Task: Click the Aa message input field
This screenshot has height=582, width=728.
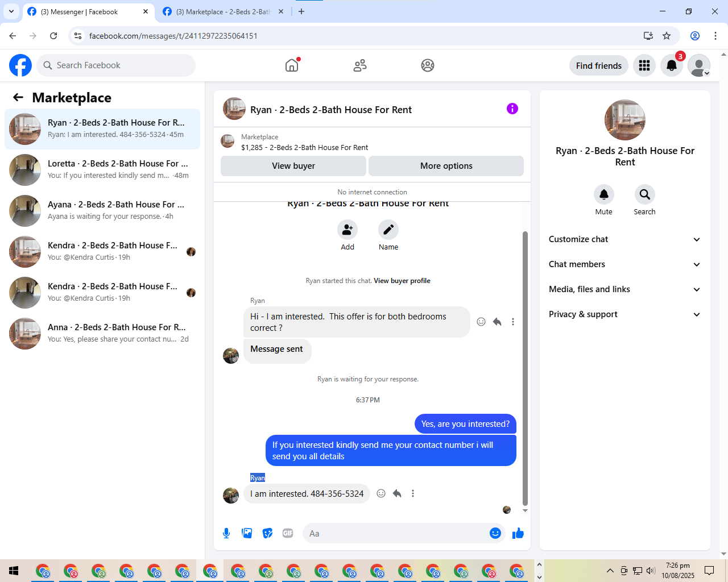Action: click(395, 533)
